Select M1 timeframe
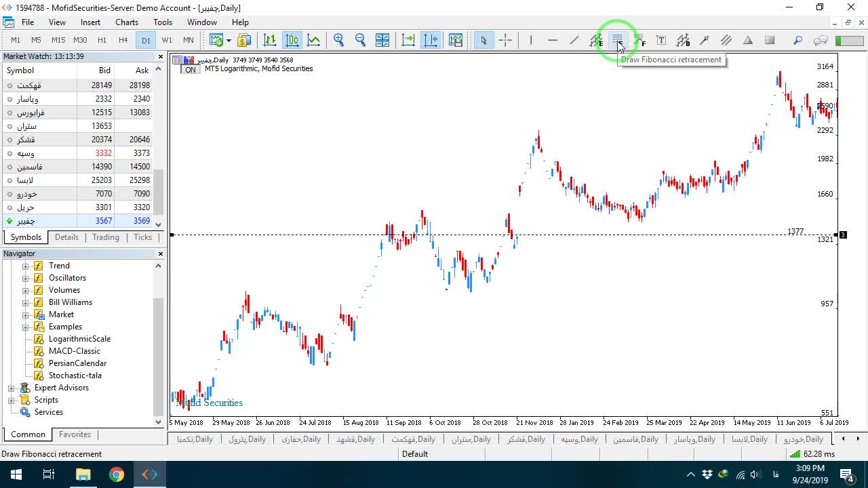This screenshot has height=488, width=868. (16, 40)
